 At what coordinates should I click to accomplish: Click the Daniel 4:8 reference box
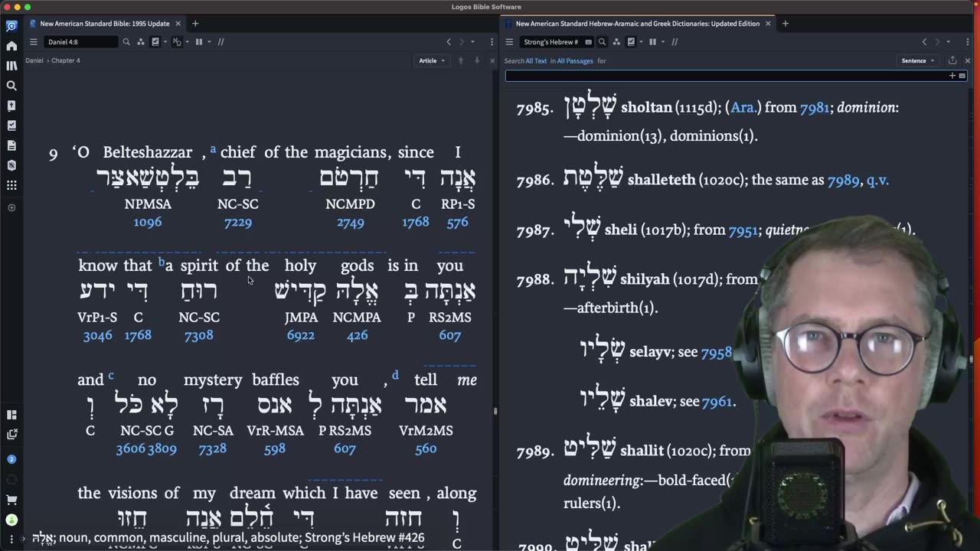point(80,42)
